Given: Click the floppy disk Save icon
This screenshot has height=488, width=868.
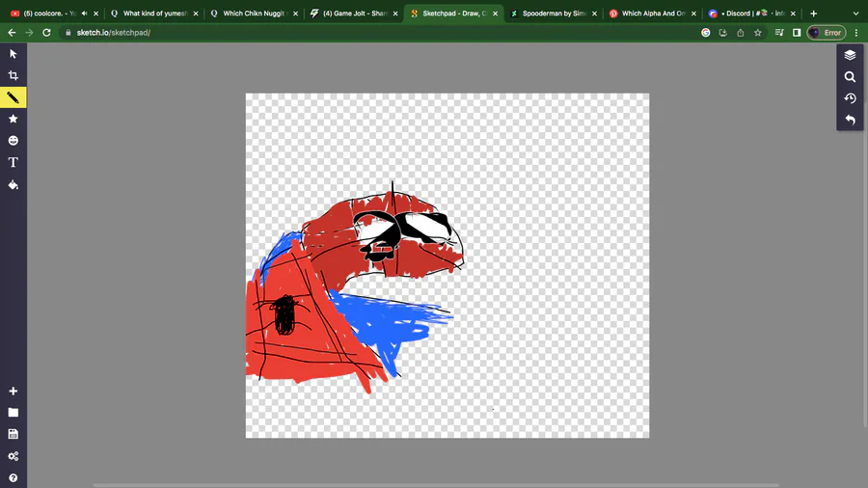Looking at the screenshot, I should click(14, 434).
